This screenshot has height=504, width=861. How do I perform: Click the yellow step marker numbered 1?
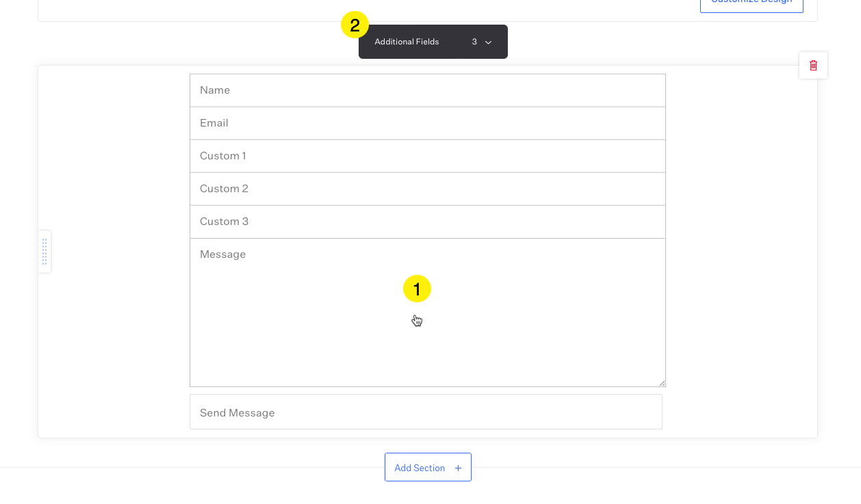pyautogui.click(x=417, y=289)
